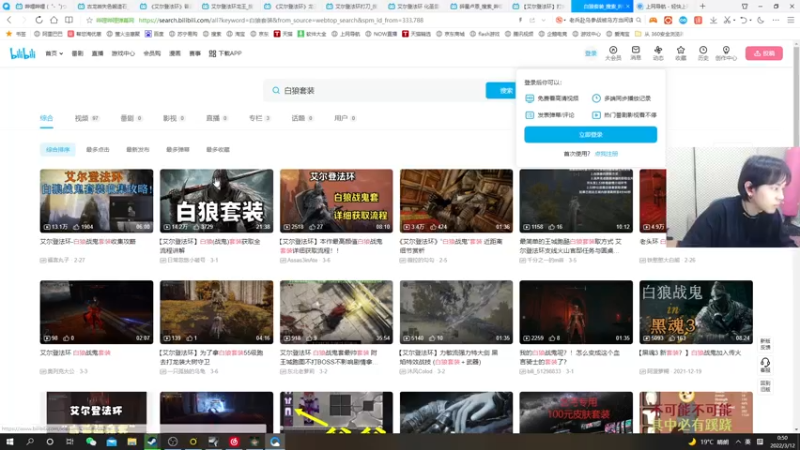800x450 pixels.
Task: Open the video thumbnail with 35:54 duration
Action: 336,312
